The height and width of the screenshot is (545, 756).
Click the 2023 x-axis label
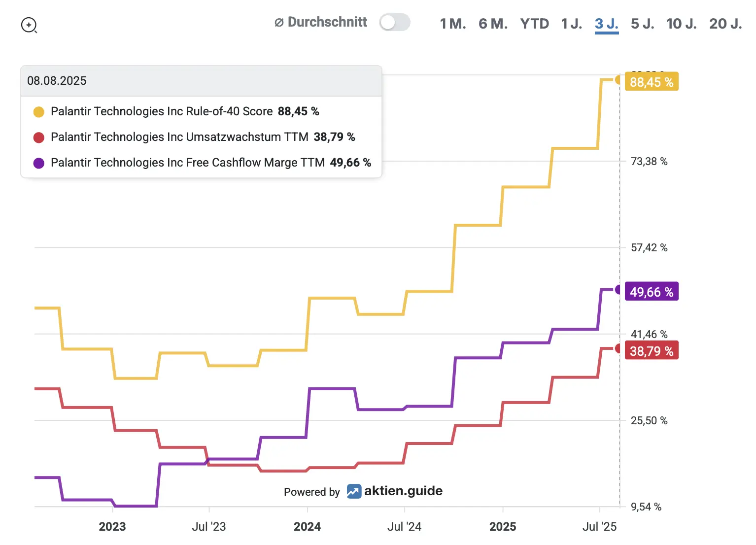(x=112, y=526)
